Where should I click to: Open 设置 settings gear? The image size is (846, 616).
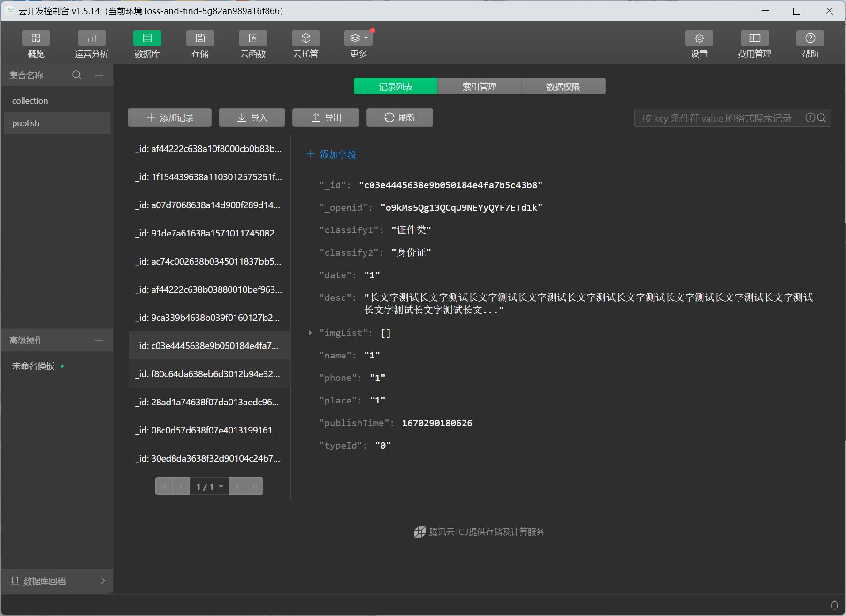point(699,38)
